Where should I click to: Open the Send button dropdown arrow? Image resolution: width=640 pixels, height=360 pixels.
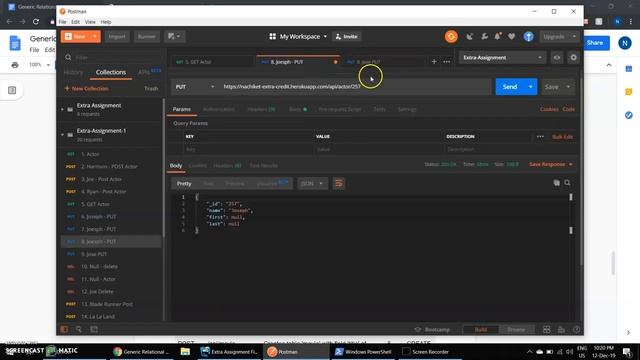(531, 87)
